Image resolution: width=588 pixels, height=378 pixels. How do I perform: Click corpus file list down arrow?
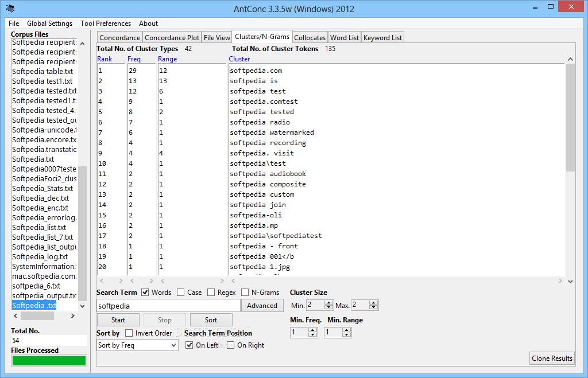[83, 306]
